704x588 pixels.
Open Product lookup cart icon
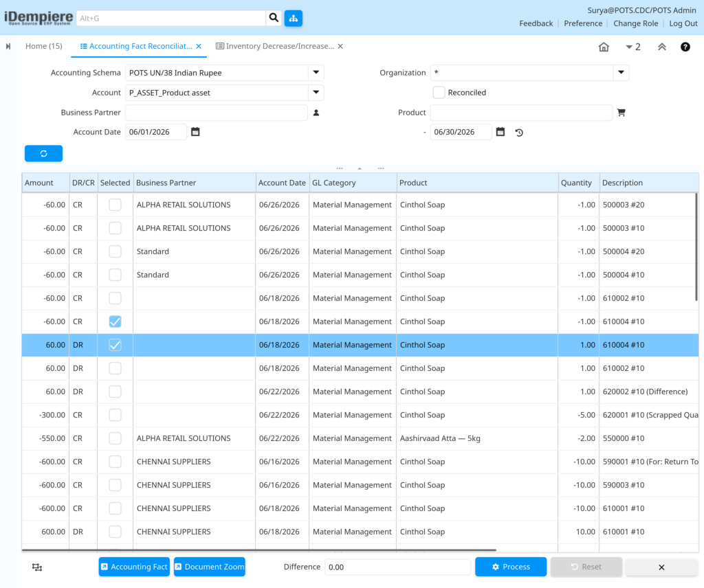[621, 113]
